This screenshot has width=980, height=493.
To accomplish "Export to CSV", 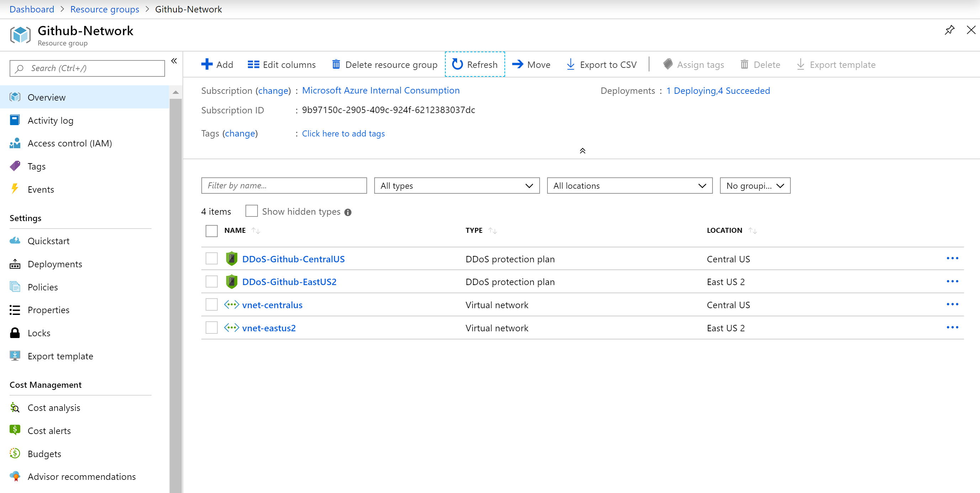I will click(x=602, y=65).
